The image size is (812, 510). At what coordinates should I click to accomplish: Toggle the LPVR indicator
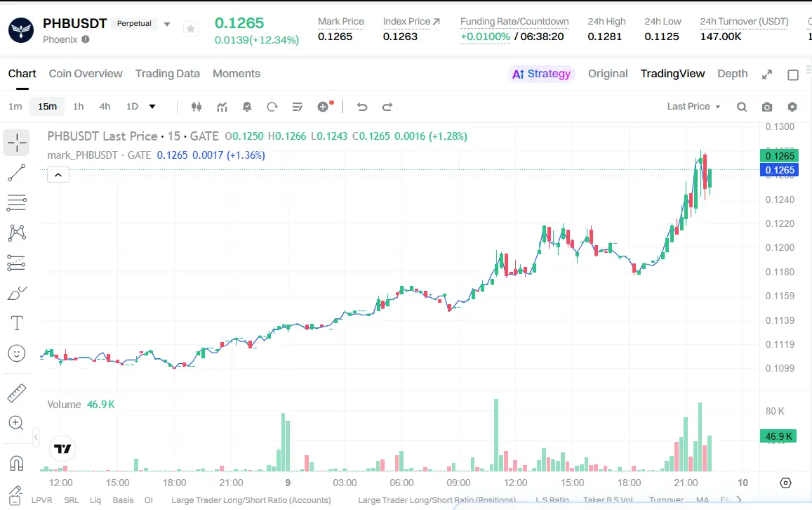click(41, 500)
